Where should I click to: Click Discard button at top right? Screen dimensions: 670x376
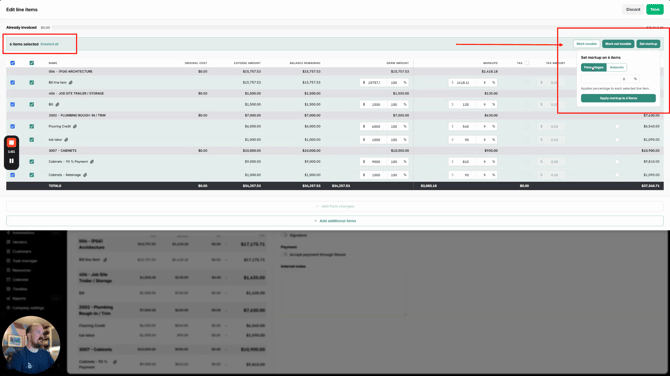(633, 9)
